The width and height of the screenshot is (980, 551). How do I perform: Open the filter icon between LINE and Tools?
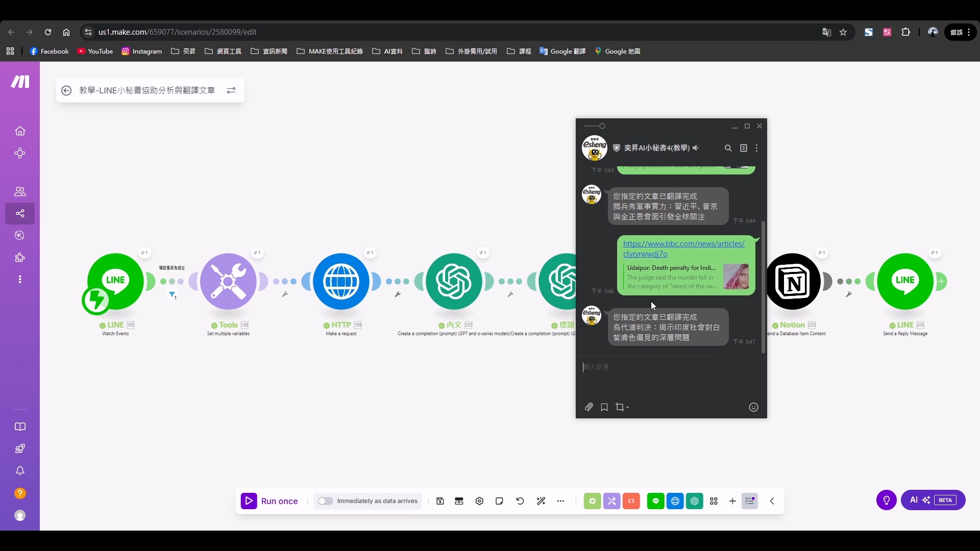pyautogui.click(x=173, y=295)
